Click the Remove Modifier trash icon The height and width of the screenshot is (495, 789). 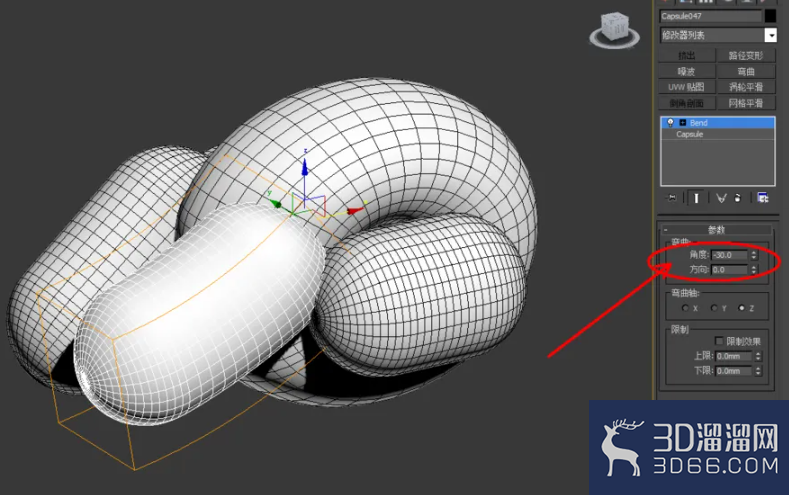[x=738, y=198]
